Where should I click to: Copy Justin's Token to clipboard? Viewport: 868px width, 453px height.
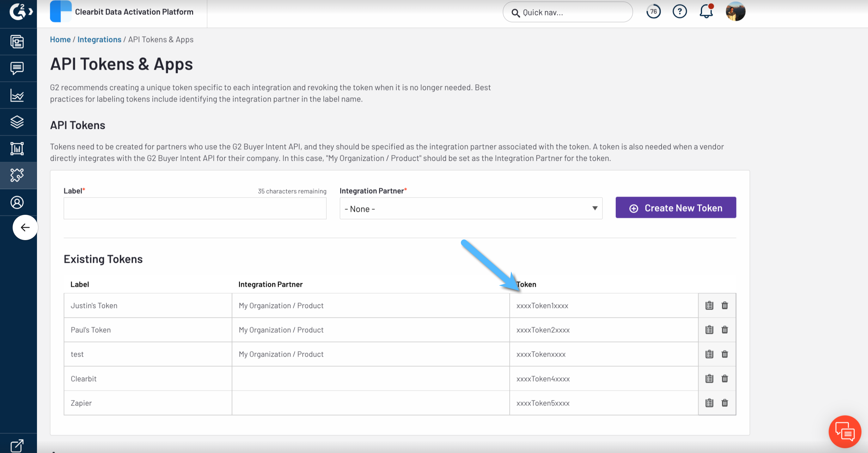(709, 305)
